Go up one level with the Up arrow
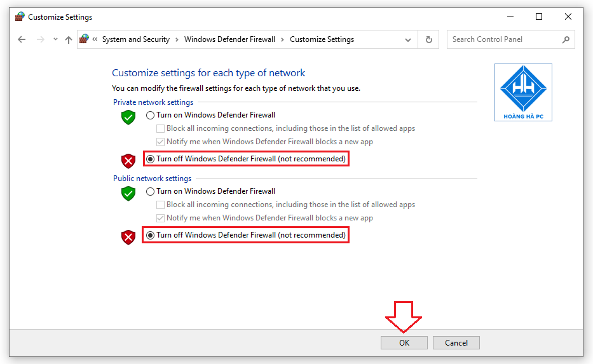The width and height of the screenshot is (593, 364). (69, 39)
